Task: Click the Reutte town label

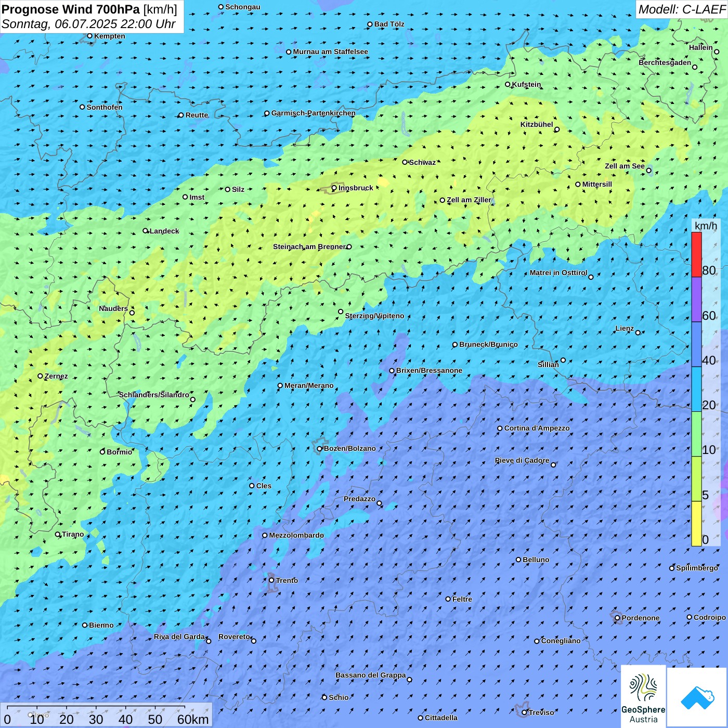Action: pos(197,115)
